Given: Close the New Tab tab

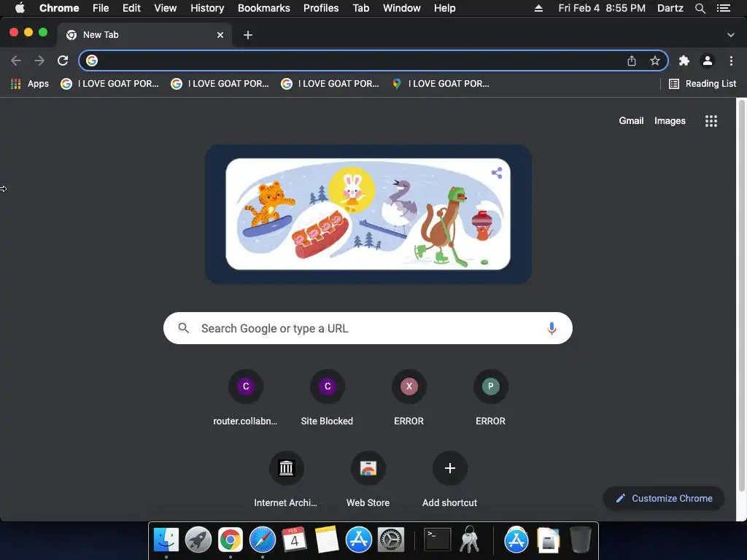Looking at the screenshot, I should coord(220,35).
